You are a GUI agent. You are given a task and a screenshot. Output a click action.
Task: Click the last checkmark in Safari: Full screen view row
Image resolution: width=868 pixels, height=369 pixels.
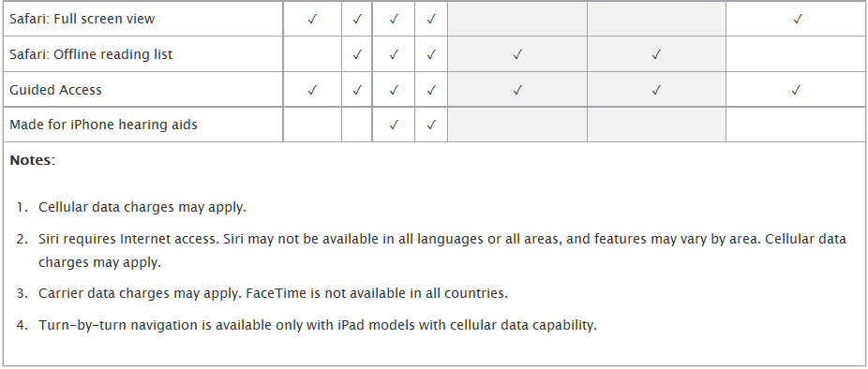click(797, 19)
